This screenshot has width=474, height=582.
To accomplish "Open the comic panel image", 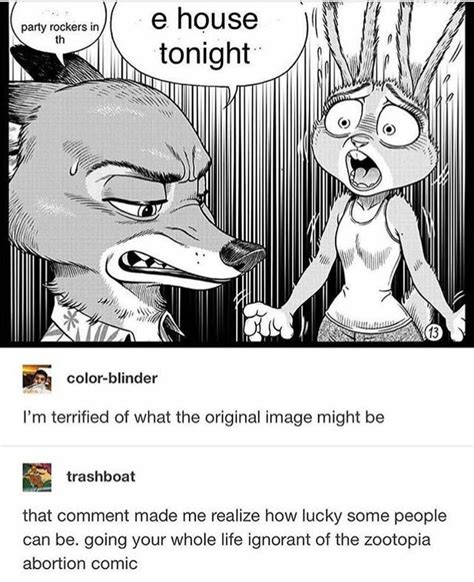I will (x=237, y=173).
